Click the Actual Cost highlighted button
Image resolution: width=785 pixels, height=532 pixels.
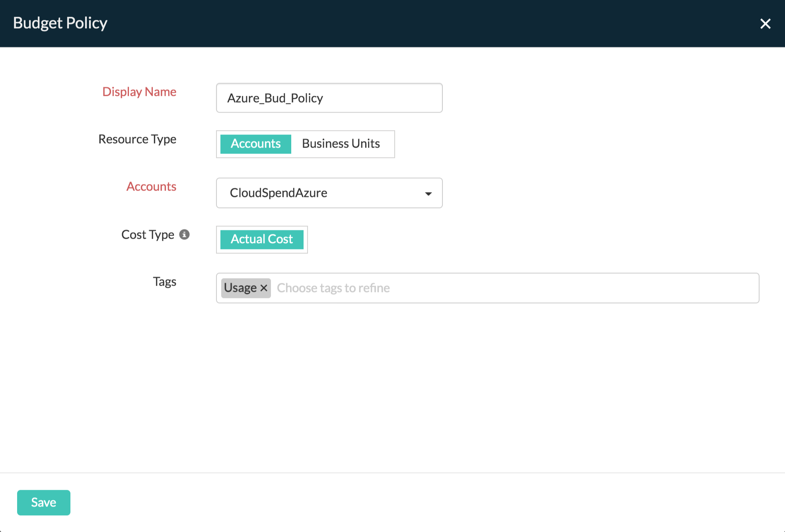click(262, 239)
